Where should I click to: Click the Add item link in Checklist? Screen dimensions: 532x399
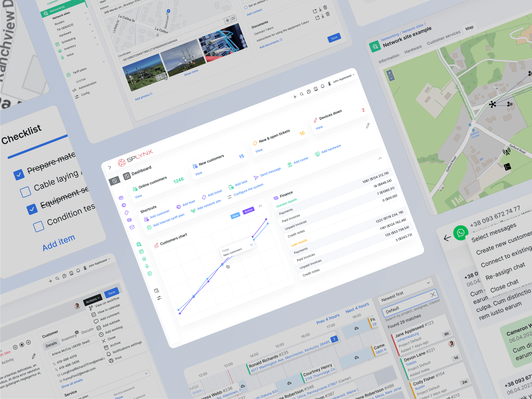(x=59, y=242)
